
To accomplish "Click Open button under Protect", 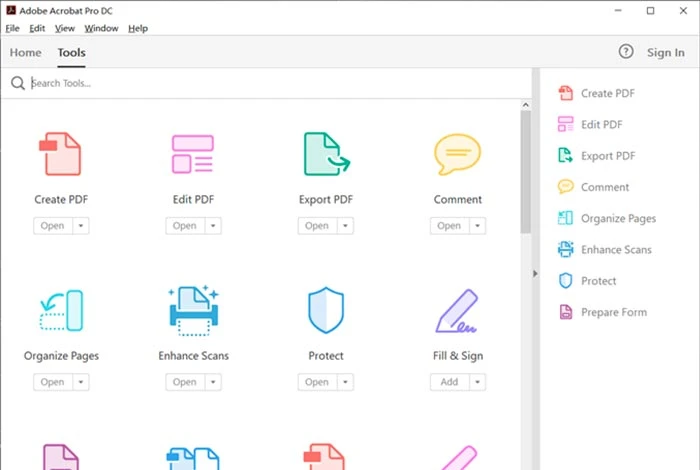I will 317,382.
